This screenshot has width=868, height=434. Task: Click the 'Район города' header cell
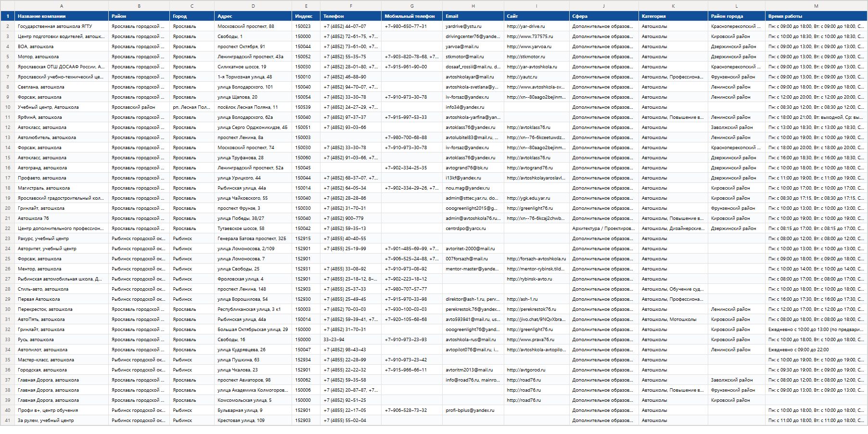[737, 16]
